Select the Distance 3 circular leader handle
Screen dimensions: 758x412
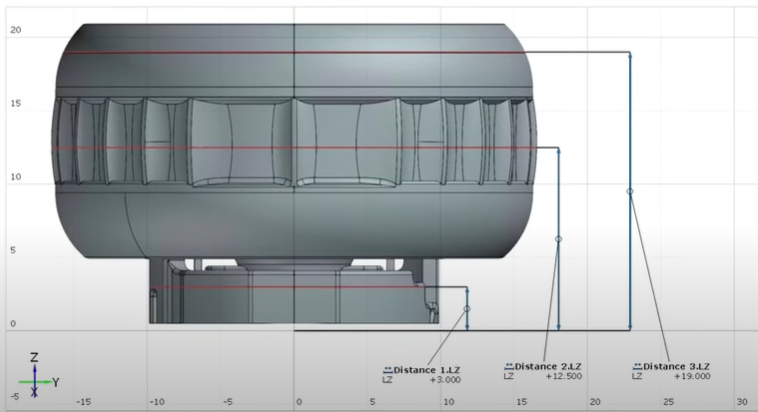click(629, 191)
